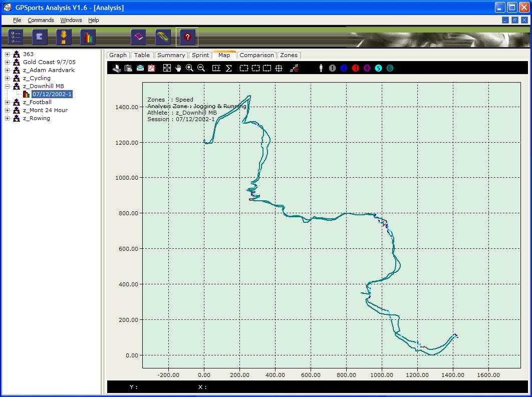Screen dimensions: 532x397
Task: Collapse the z_Downhill MB tree node
Action: tap(8, 86)
